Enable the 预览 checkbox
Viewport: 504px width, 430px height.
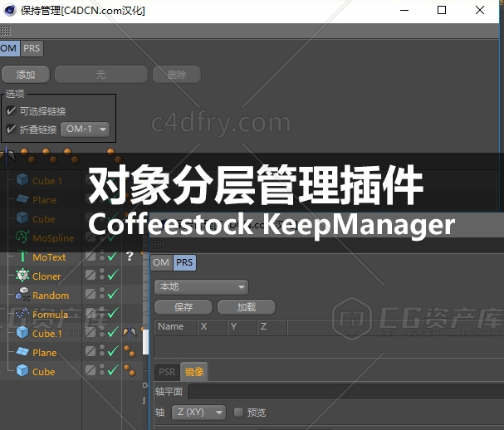[238, 412]
